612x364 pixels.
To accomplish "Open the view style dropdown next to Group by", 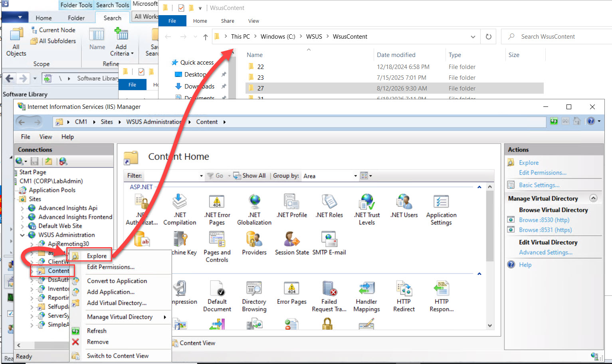I will tap(366, 175).
